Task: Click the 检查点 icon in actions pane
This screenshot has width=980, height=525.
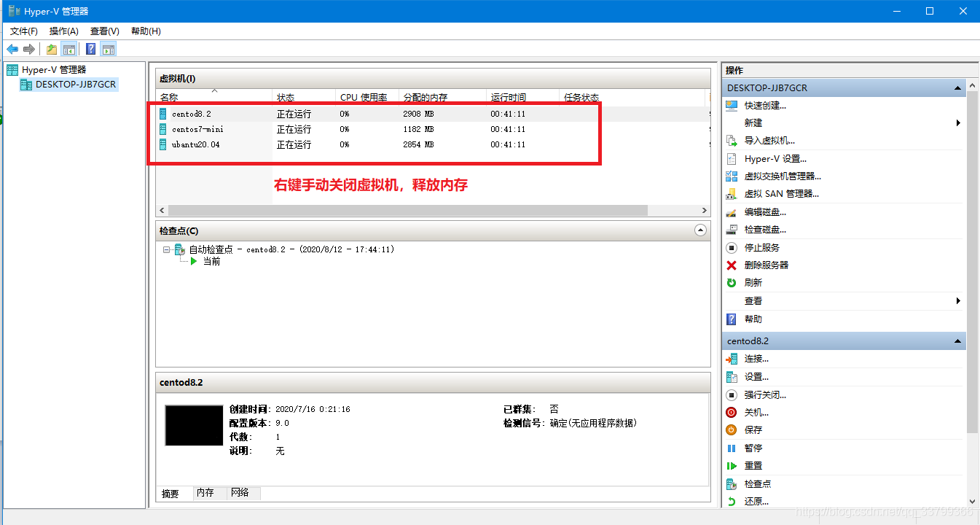Action: coord(732,484)
